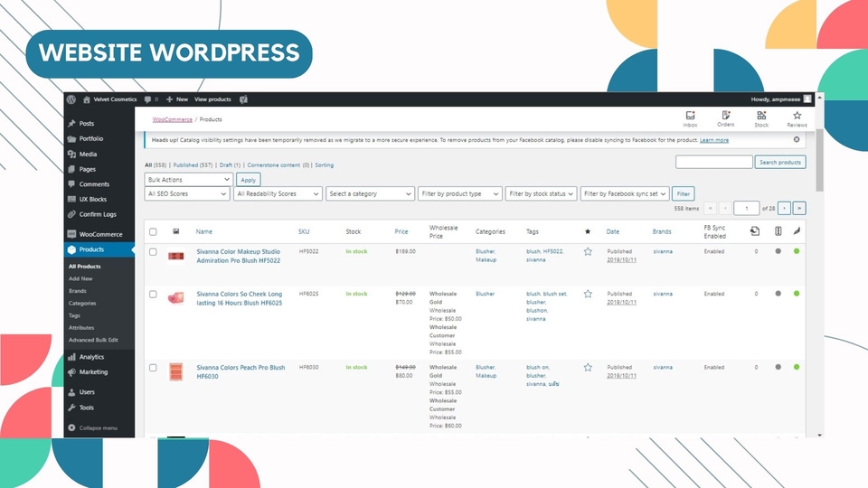Open the Inbox activity panel
868x488 pixels.
[690, 119]
